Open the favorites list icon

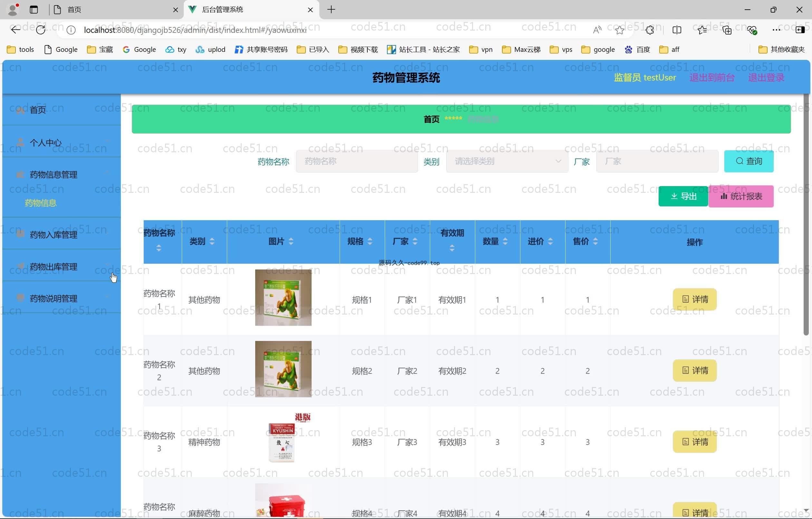pos(702,30)
